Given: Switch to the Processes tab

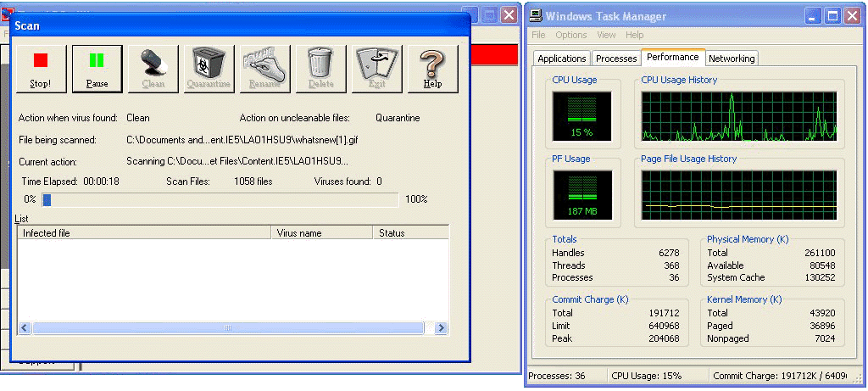Looking at the screenshot, I should [x=616, y=59].
